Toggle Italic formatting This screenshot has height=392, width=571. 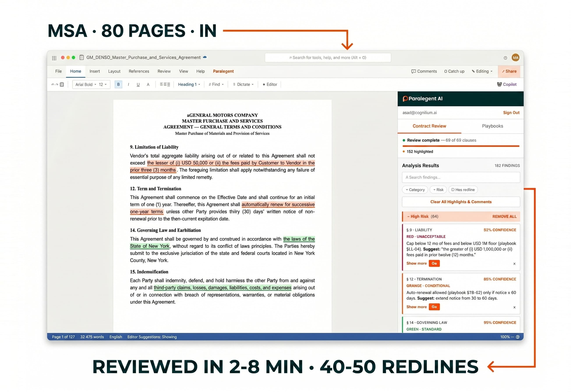coord(128,84)
